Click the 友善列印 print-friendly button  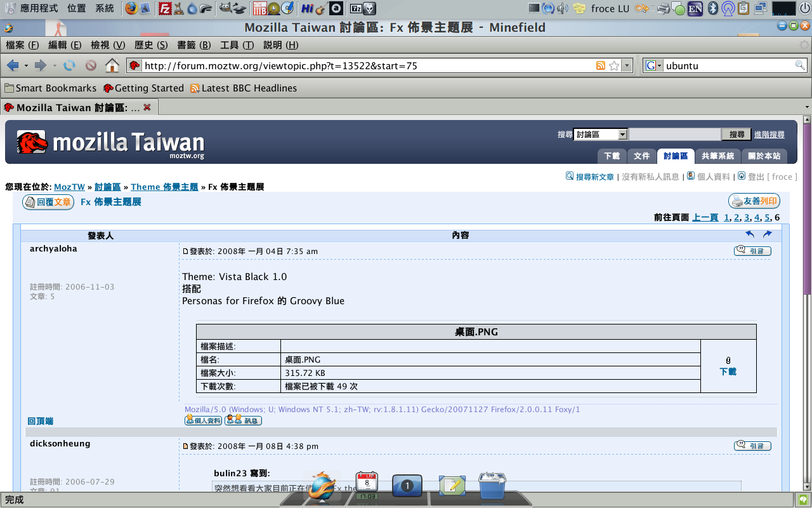coord(754,201)
